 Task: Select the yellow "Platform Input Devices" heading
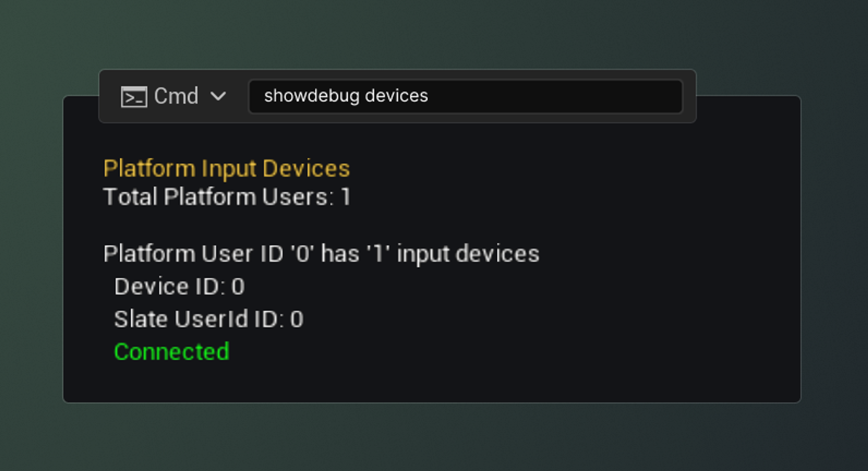pos(226,168)
